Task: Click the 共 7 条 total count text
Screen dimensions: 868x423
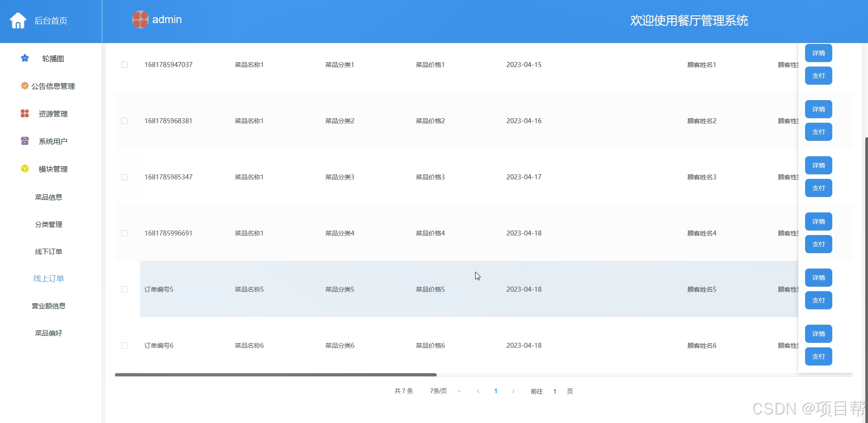Action: (x=404, y=391)
